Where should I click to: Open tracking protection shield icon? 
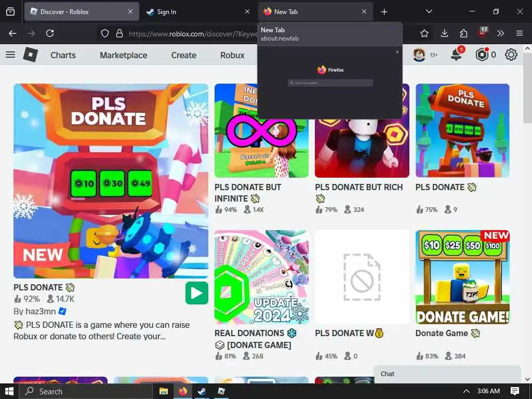click(105, 33)
